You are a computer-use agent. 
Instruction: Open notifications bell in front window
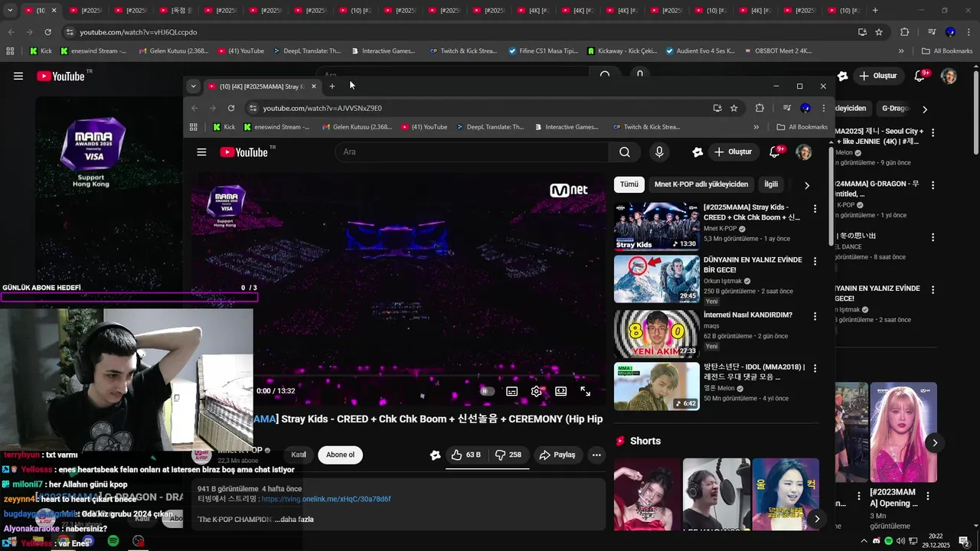[x=775, y=152]
